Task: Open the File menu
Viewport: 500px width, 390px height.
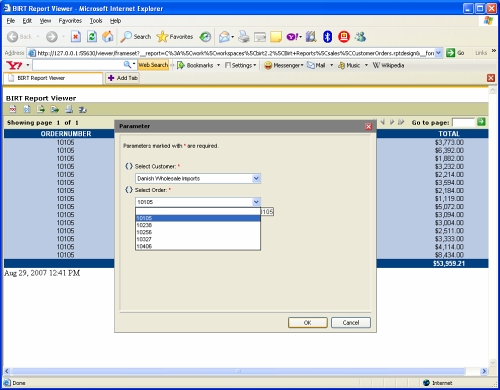Action: (11, 21)
